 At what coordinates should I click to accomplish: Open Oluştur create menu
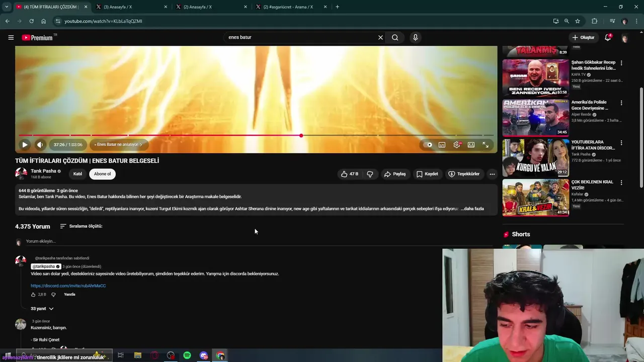[583, 37]
